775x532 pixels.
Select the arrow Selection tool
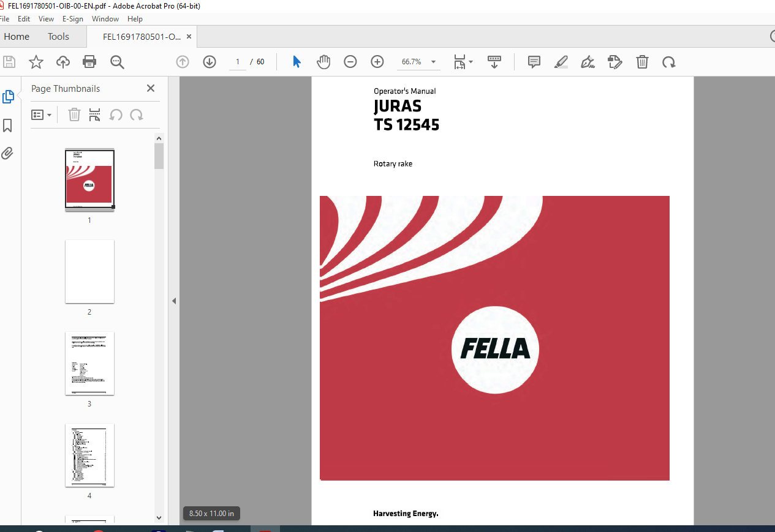coord(297,62)
